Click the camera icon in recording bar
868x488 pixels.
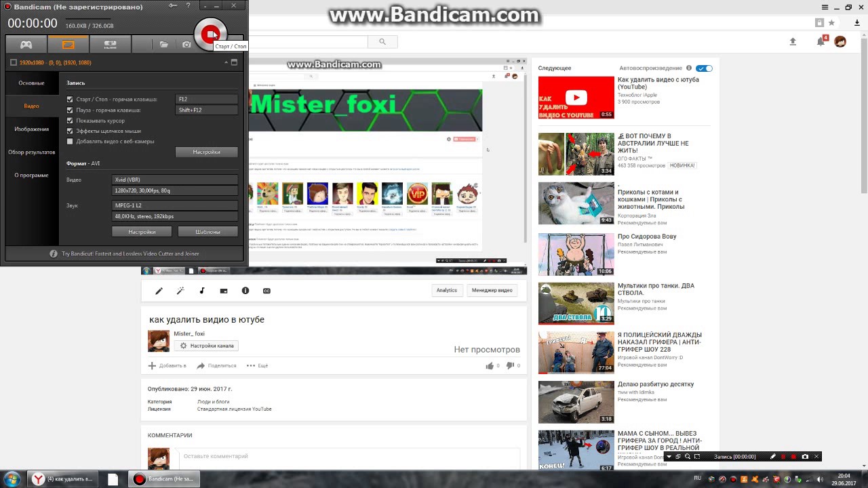click(x=805, y=457)
